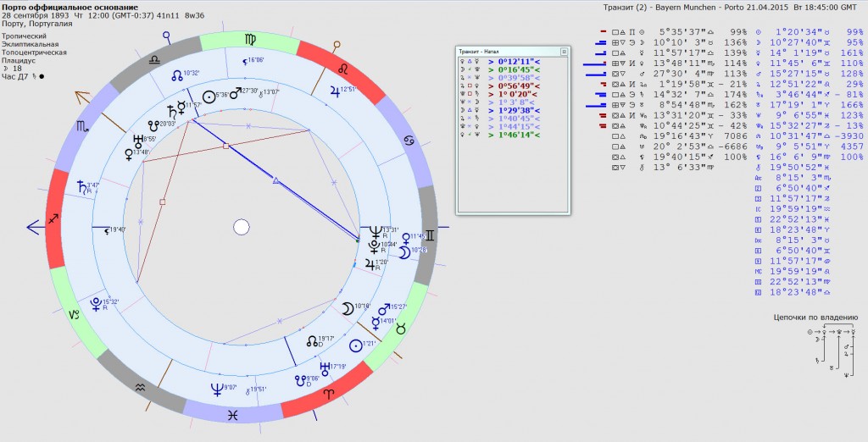Click natal Mars glyph at 27°30' Virgo
Viewport: 868px width, 442px height.
(236, 92)
